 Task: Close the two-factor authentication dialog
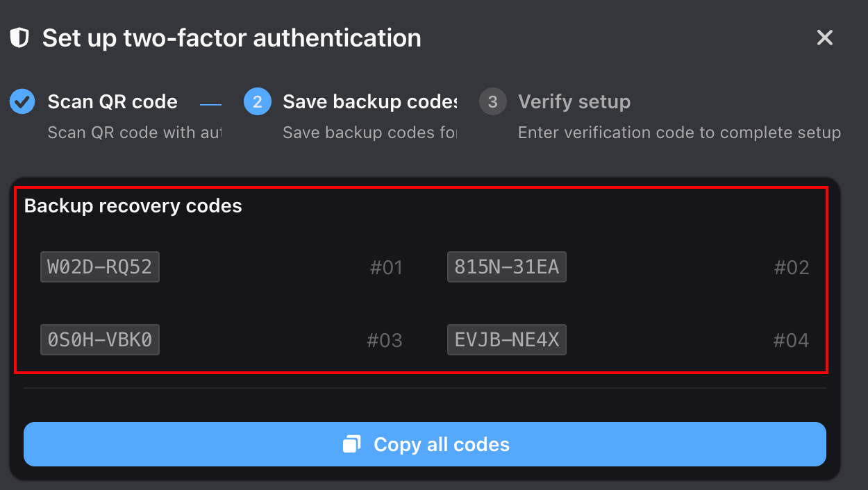point(824,37)
